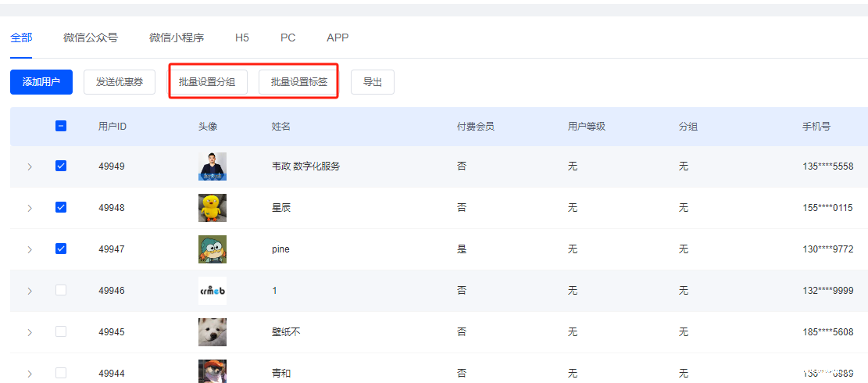Uncheck the checkbox for user 49947
Screen dimensions: 868x383
tap(61, 249)
